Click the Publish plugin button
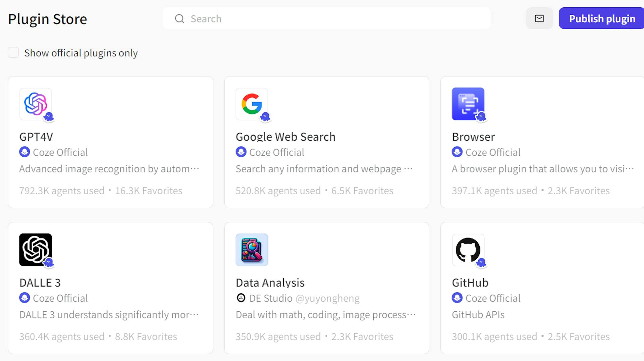Viewport: 644px width, 361px height. coord(601,18)
